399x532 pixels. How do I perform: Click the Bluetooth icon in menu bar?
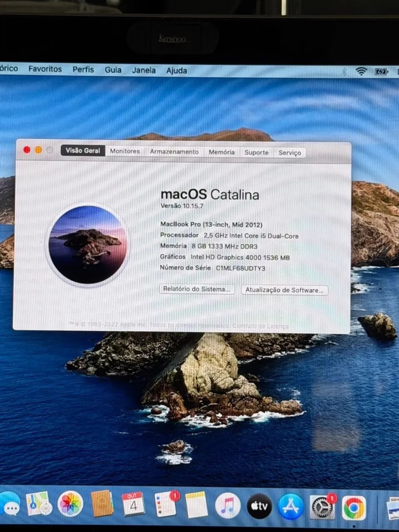pos(344,72)
